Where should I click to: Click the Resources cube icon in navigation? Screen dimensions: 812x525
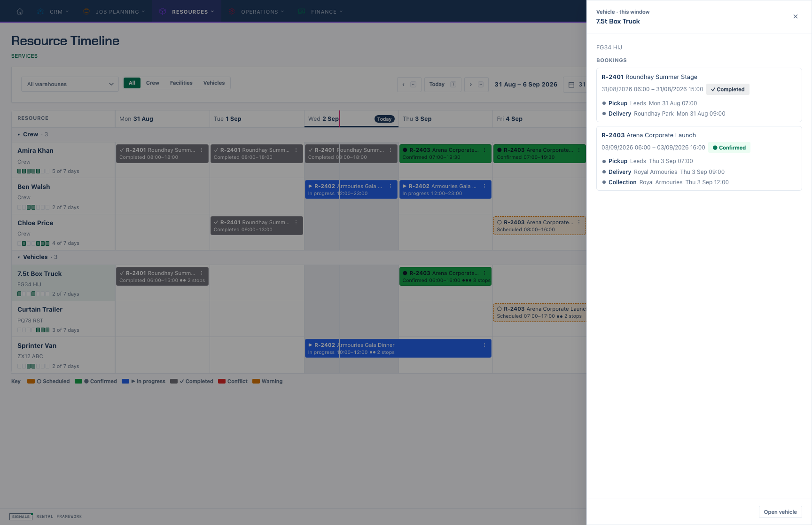163,11
